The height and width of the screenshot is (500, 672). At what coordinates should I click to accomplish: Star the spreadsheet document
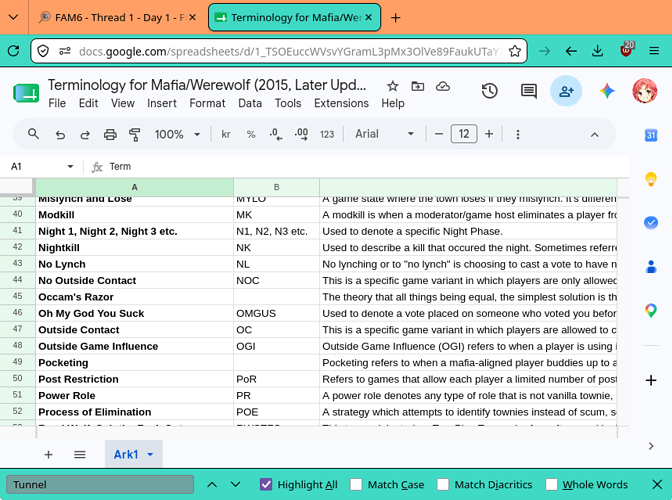tap(392, 87)
